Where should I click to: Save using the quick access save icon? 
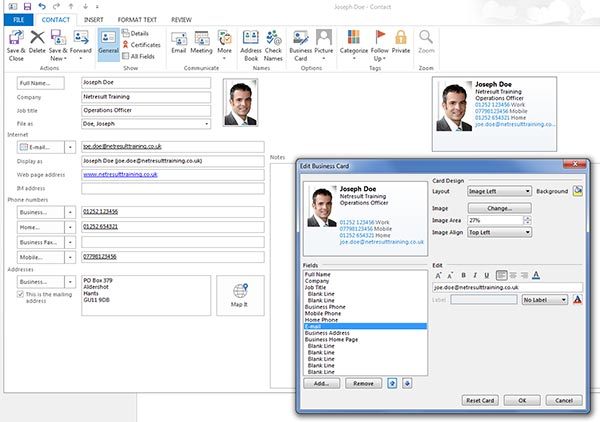[x=27, y=6]
